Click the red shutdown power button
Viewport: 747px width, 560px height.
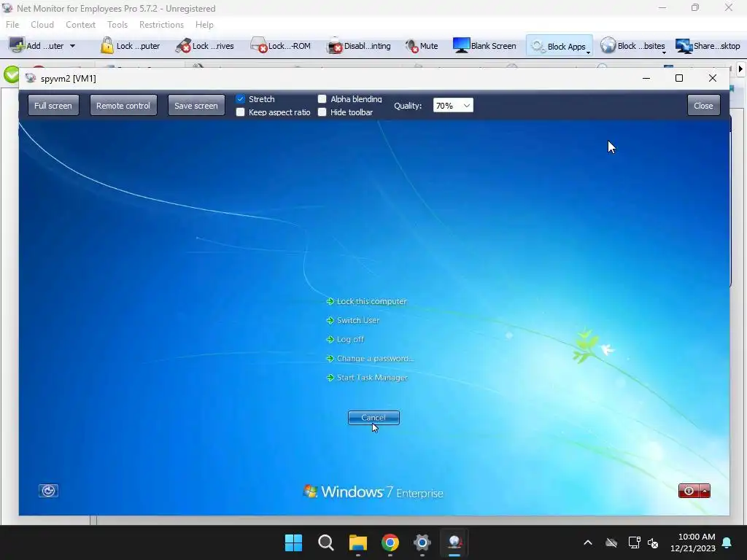pyautogui.click(x=689, y=491)
